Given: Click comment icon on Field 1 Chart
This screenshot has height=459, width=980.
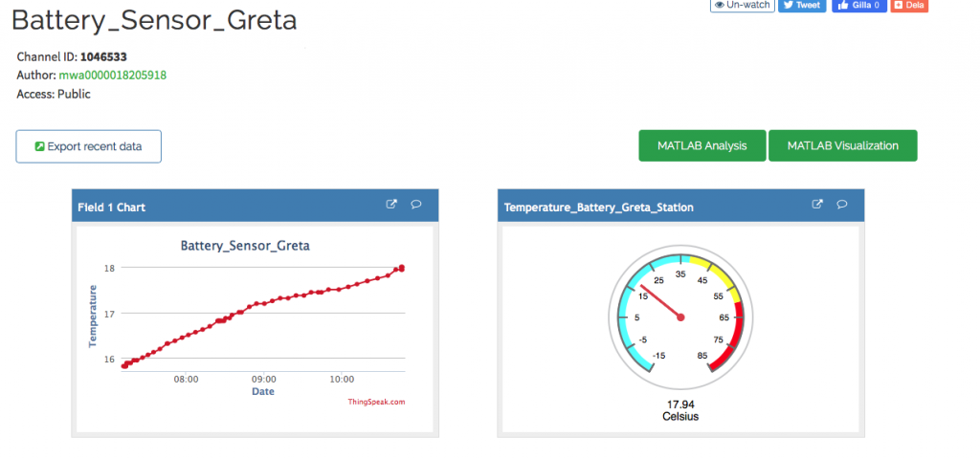Looking at the screenshot, I should coord(416,205).
